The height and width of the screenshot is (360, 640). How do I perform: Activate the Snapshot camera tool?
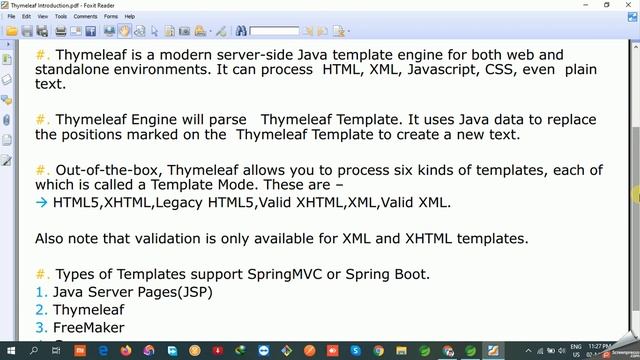(184, 31)
